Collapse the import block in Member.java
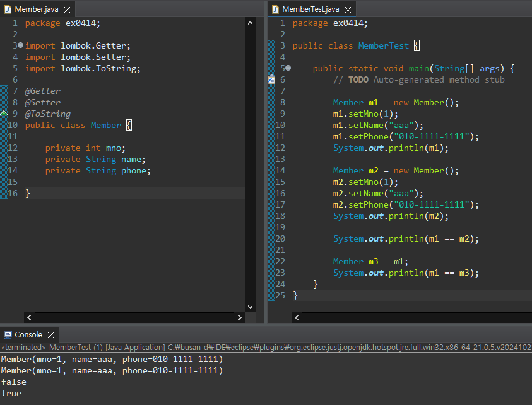 click(x=20, y=45)
